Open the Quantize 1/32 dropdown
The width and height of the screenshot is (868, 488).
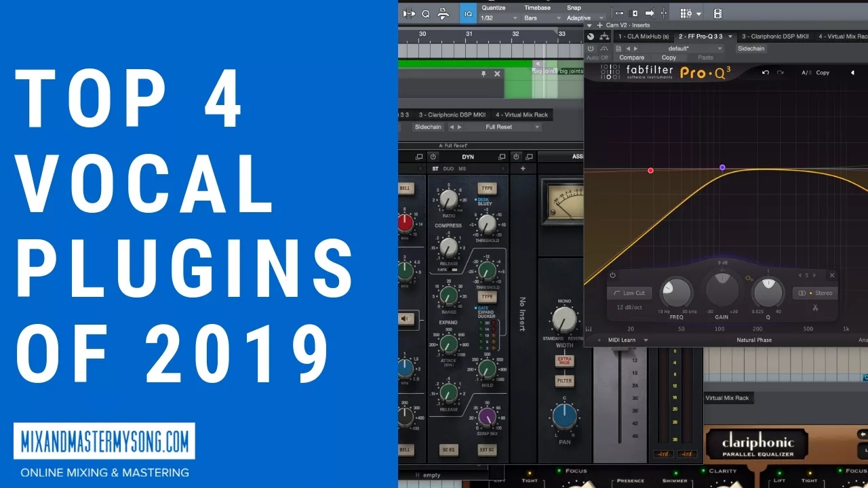(x=499, y=18)
